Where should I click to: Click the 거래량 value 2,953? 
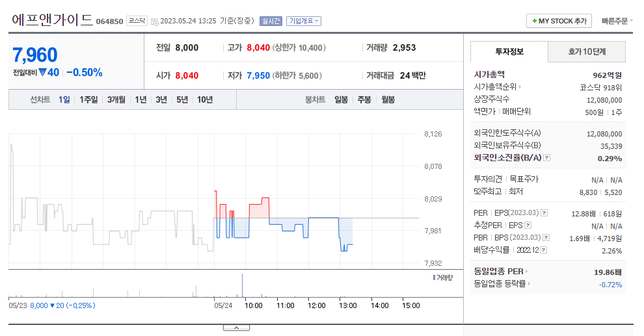[404, 47]
